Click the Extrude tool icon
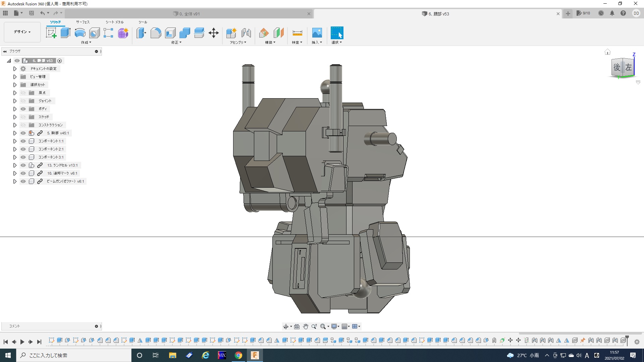Image resolution: width=644 pixels, height=362 pixels. coord(65,33)
